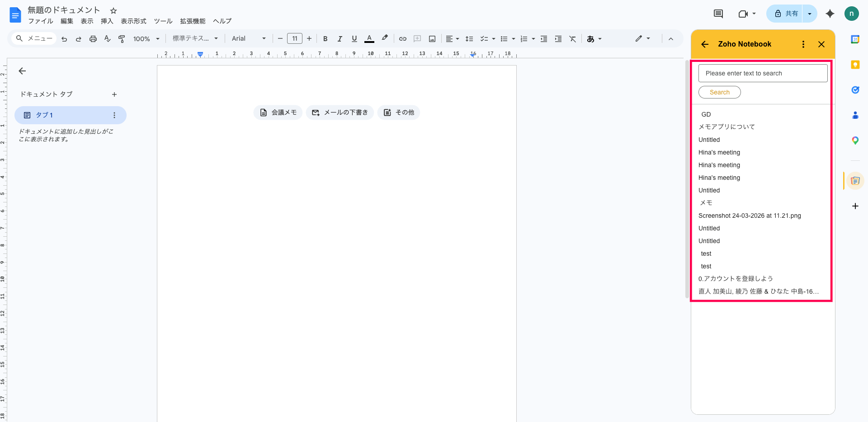The height and width of the screenshot is (422, 868).
Task: Click the paint format roller icon
Action: [x=122, y=39]
